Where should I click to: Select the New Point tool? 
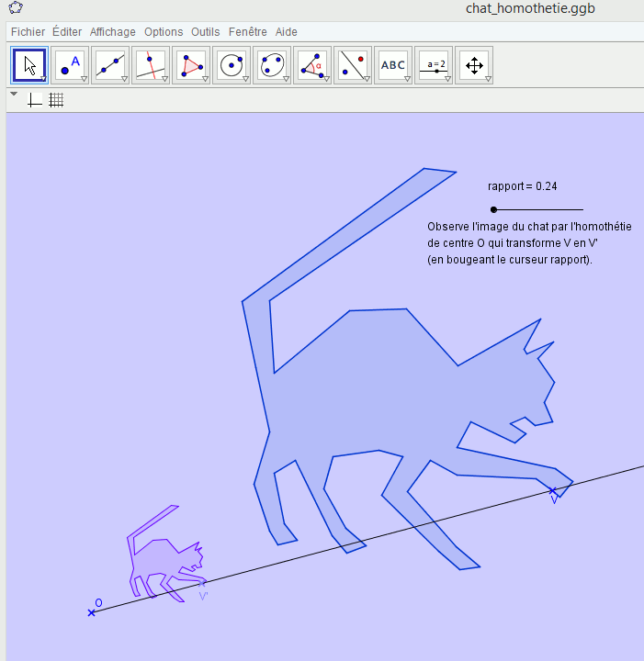coord(70,65)
